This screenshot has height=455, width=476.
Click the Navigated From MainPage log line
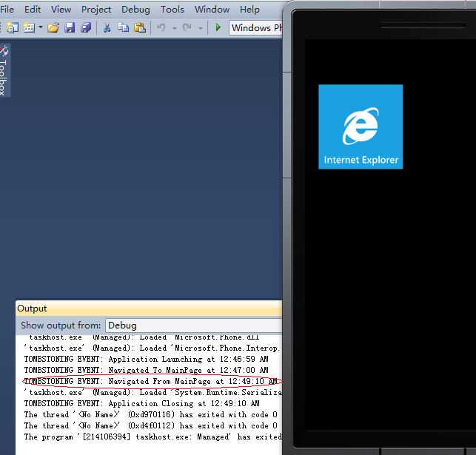[151, 381]
